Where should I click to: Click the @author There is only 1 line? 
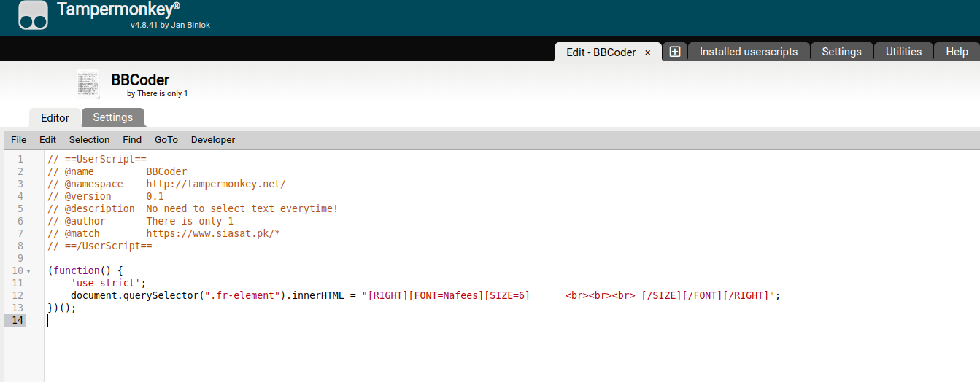point(141,221)
